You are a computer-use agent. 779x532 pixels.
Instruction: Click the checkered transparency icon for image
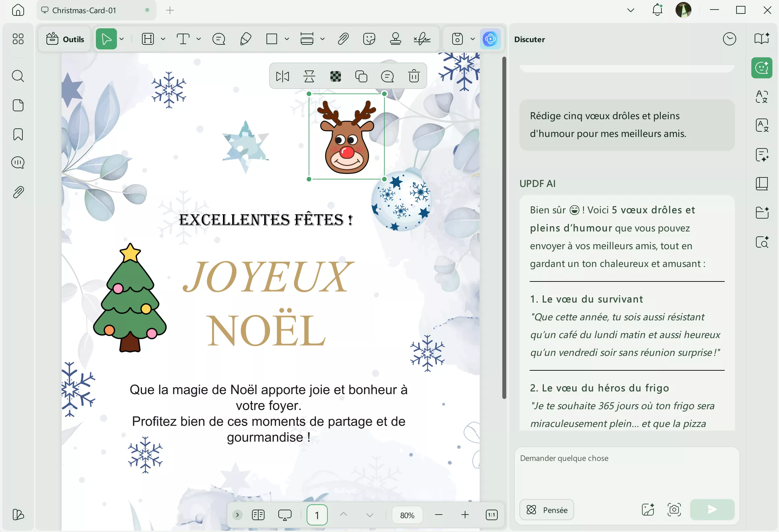tap(335, 76)
